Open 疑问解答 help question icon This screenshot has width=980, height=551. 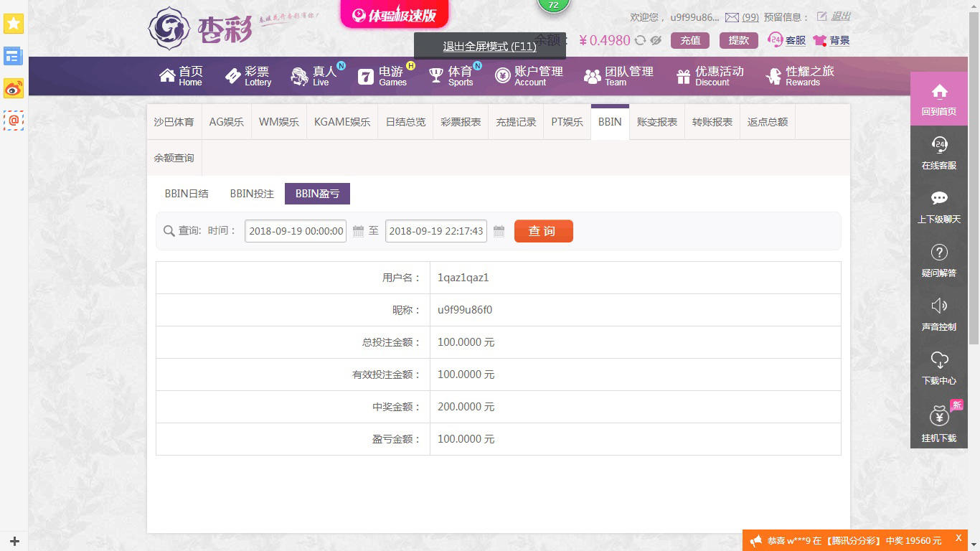939,253
